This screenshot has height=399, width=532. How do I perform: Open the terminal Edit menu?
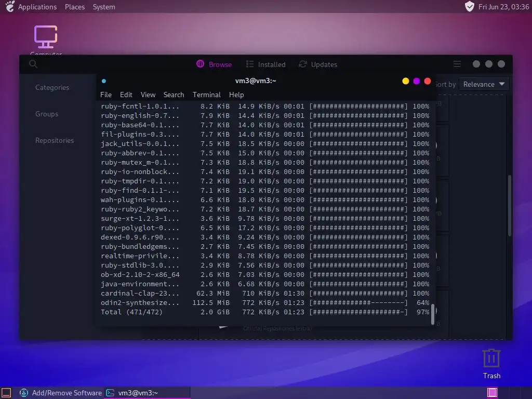click(126, 95)
